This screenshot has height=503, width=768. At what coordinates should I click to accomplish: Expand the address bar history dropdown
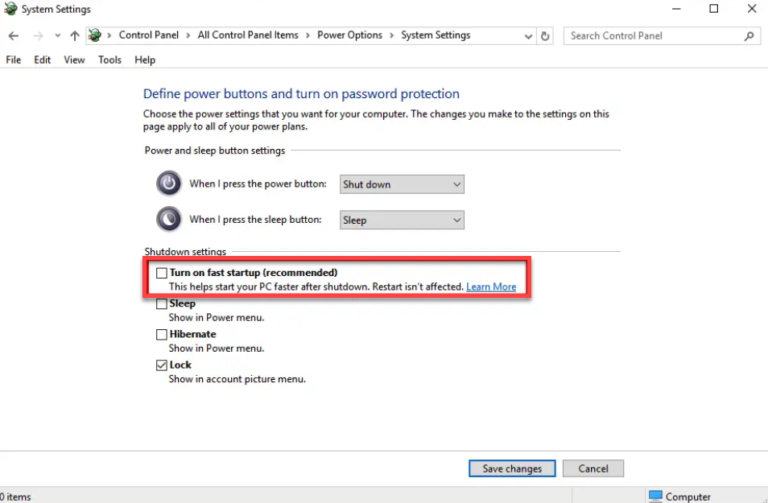coord(528,36)
